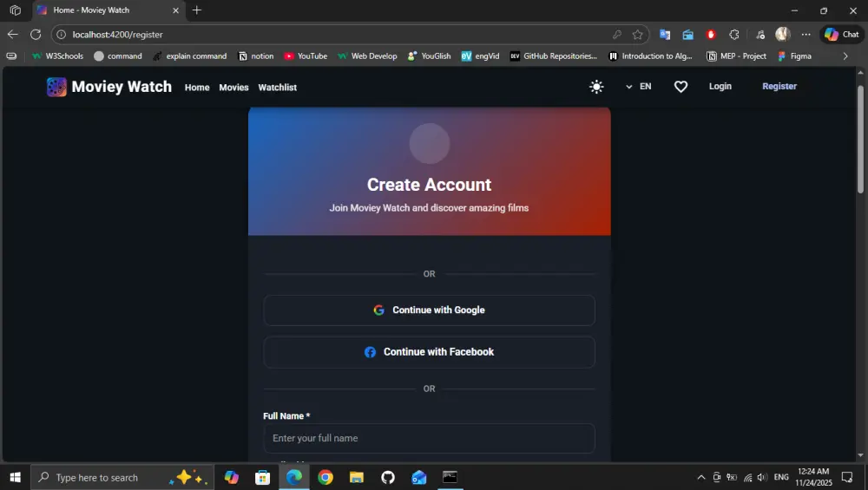
Task: Open a new browser tab
Action: point(196,10)
